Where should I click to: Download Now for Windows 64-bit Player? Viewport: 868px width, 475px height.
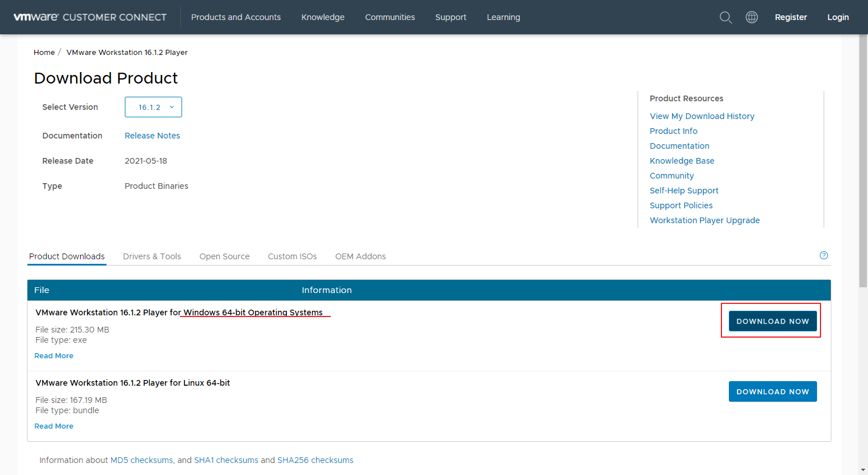pos(772,321)
